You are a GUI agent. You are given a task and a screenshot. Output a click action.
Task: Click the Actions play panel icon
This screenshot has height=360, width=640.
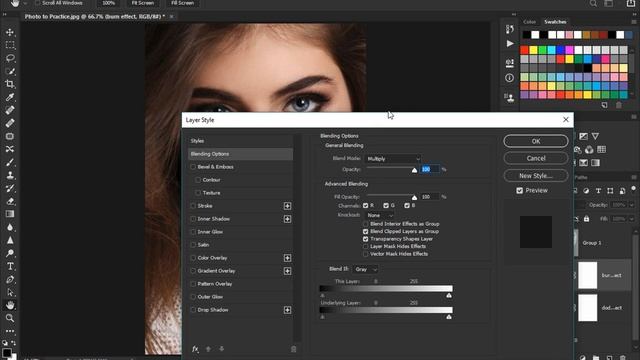pos(510,43)
